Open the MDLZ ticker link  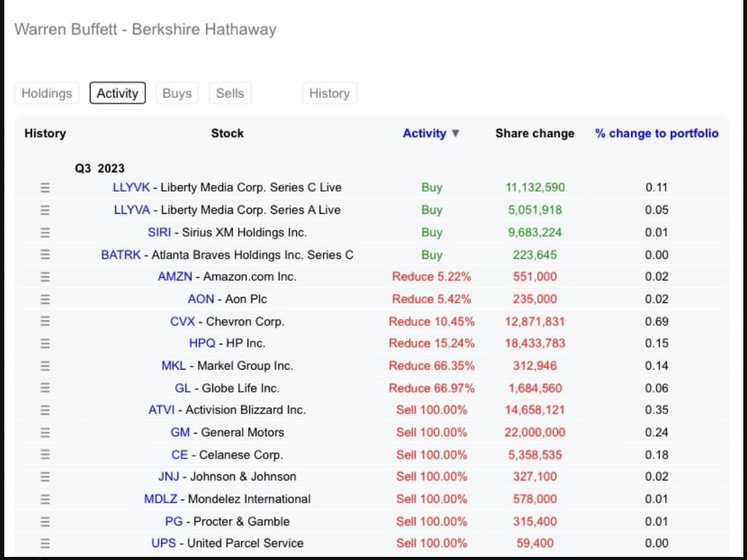(161, 499)
